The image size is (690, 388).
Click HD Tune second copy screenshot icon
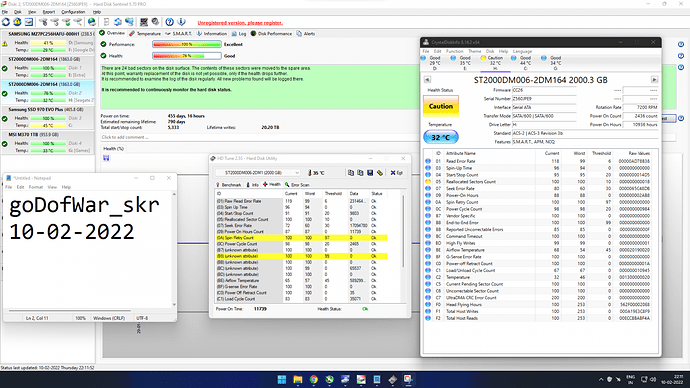[360, 173]
